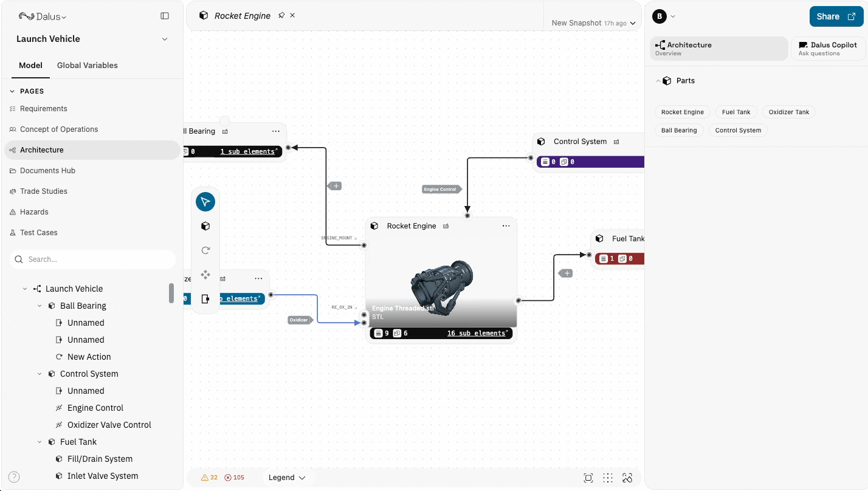
Task: Open the Legend dropdown
Action: pos(287,478)
